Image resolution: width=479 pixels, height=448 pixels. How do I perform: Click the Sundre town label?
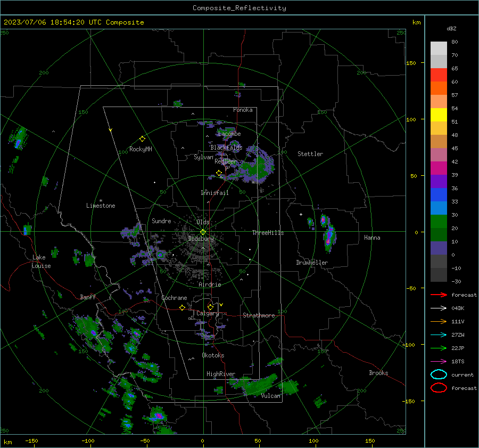161,221
